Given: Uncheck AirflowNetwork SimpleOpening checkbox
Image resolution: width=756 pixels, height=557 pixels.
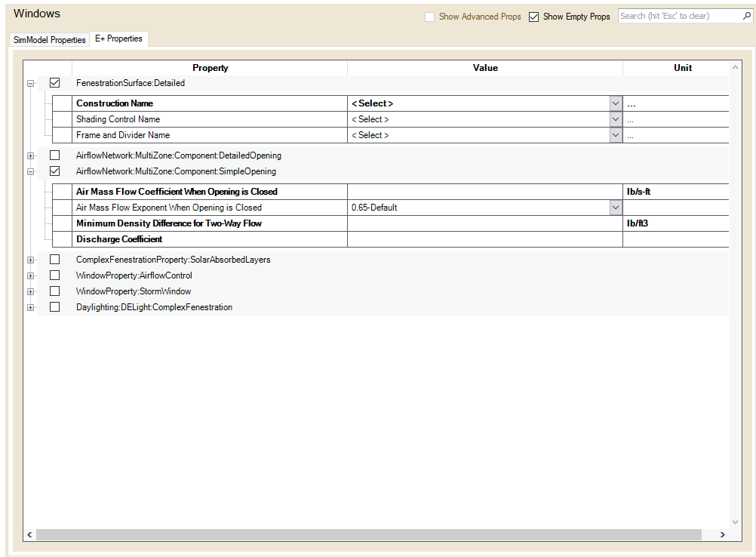Looking at the screenshot, I should 55,171.
